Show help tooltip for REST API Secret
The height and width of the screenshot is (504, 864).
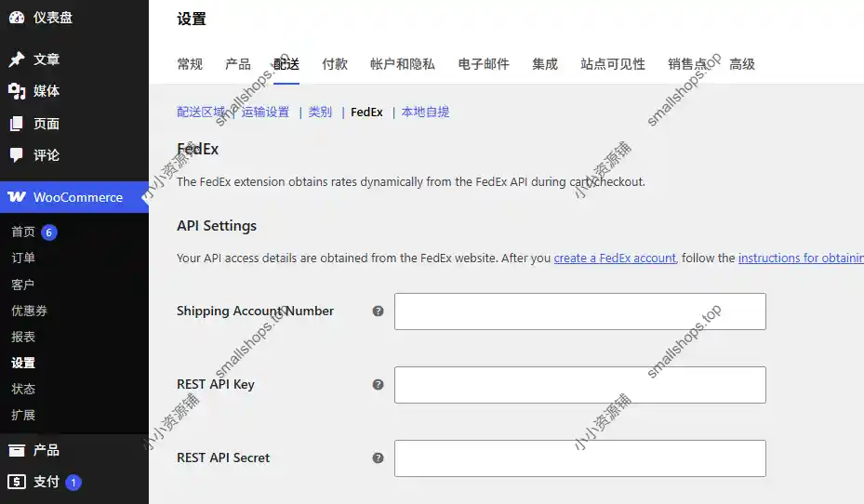(378, 458)
